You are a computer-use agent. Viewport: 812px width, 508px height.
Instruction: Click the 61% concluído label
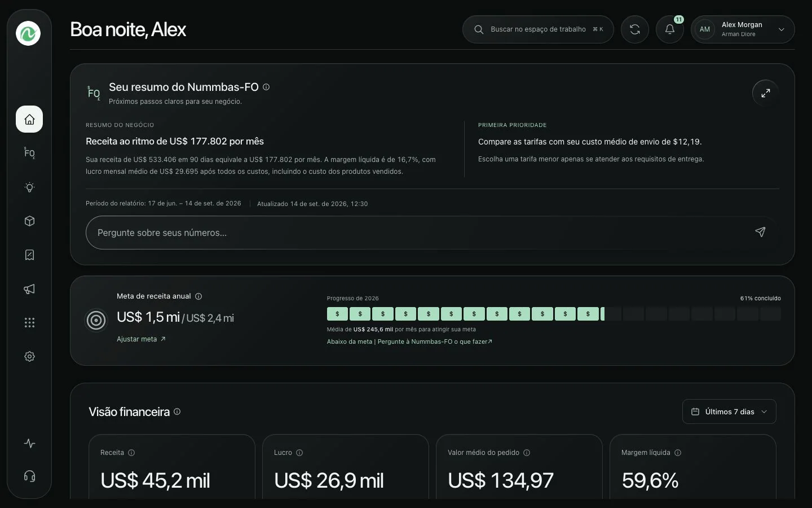[x=760, y=298]
